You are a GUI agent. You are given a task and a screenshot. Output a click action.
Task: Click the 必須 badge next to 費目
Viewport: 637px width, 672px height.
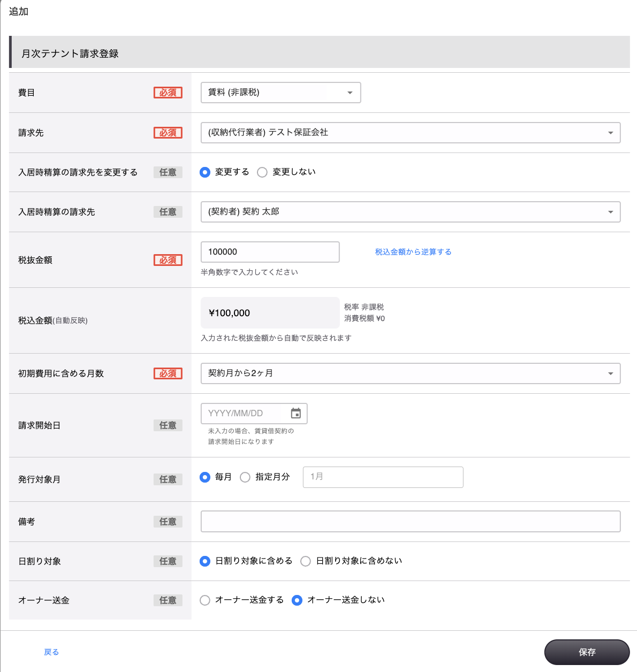[x=168, y=93]
